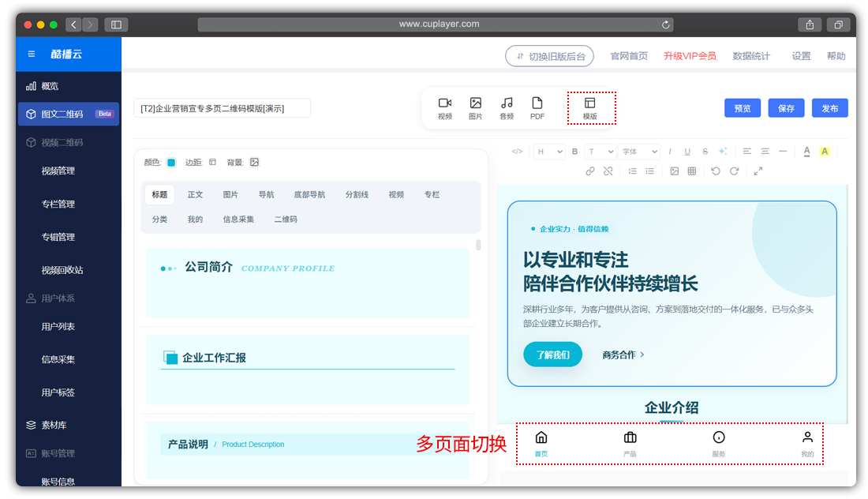The image size is (868, 499).
Task: Click the 切换旧版后台 button
Action: [x=549, y=56]
